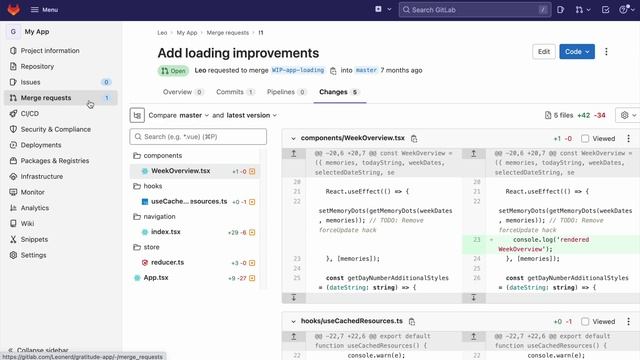Open CI/CD sidebar item
This screenshot has height=360, width=640.
pyautogui.click(x=30, y=113)
